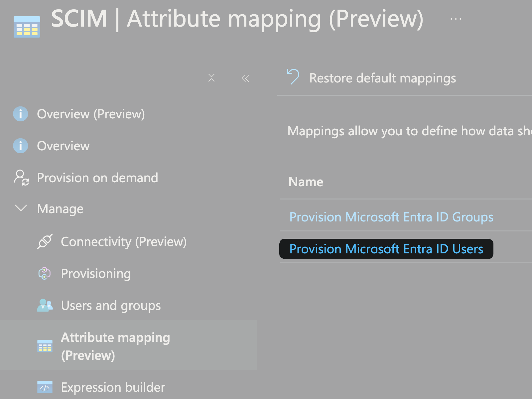532x399 pixels.
Task: Click the Restore default mappings undo icon
Action: pyautogui.click(x=293, y=77)
